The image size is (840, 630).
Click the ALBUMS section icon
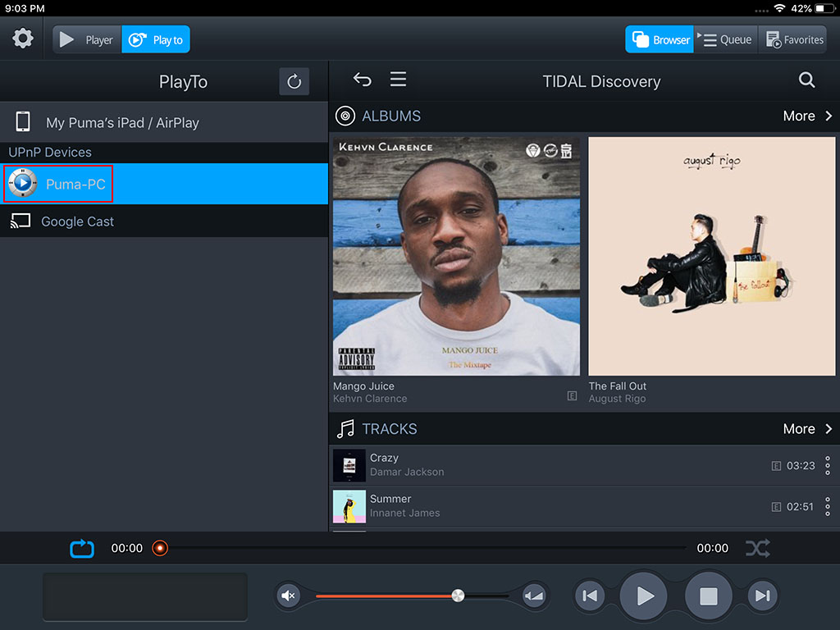point(345,116)
